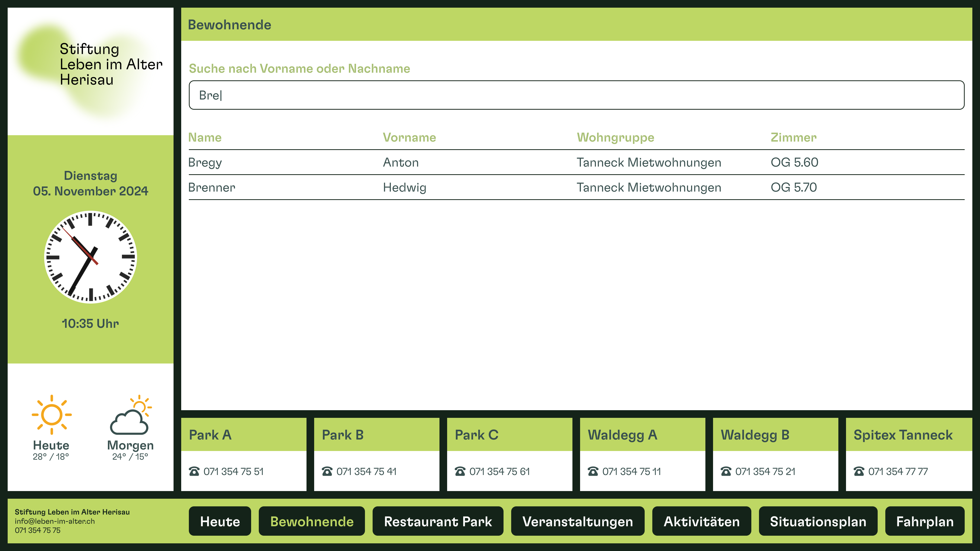Click the resident search input field

(576, 95)
